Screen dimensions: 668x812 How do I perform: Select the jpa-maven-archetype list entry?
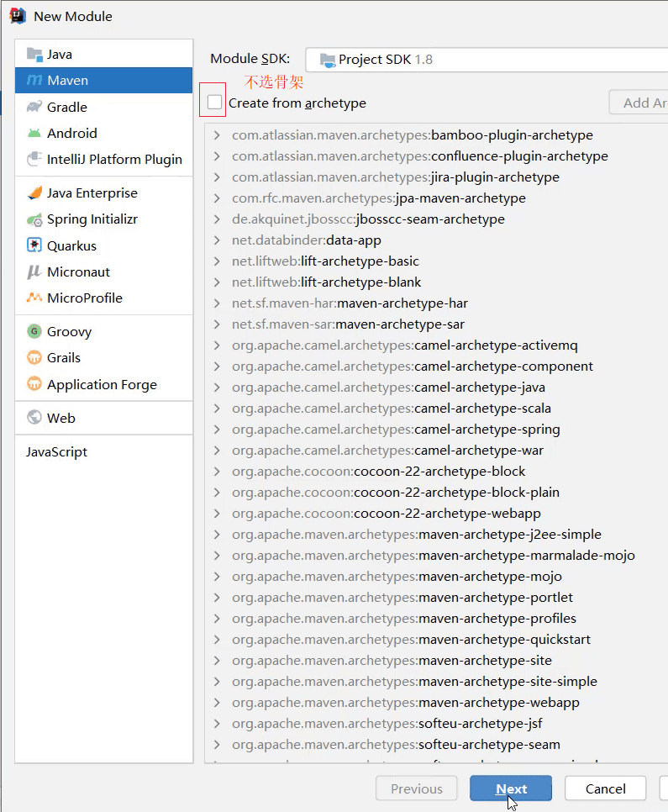(378, 198)
